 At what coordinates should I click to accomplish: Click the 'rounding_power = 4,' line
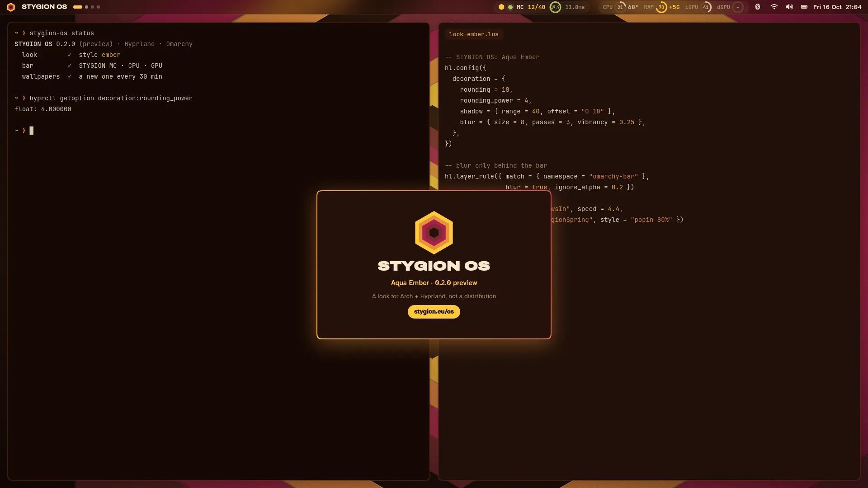pyautogui.click(x=496, y=100)
